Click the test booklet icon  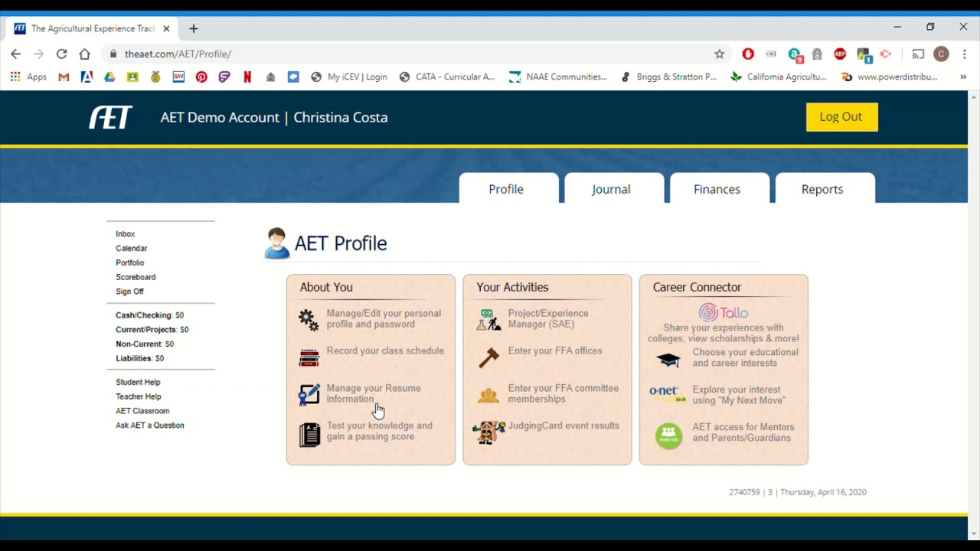309,434
